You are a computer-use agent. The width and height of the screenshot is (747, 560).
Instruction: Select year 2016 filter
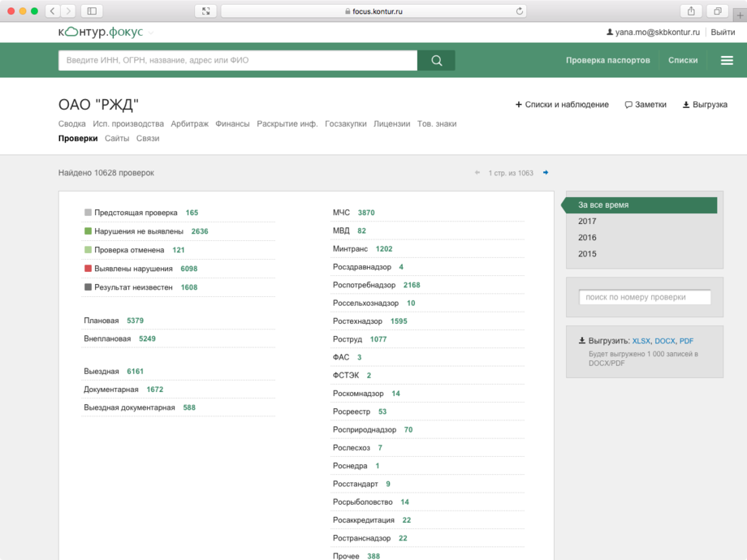click(587, 238)
